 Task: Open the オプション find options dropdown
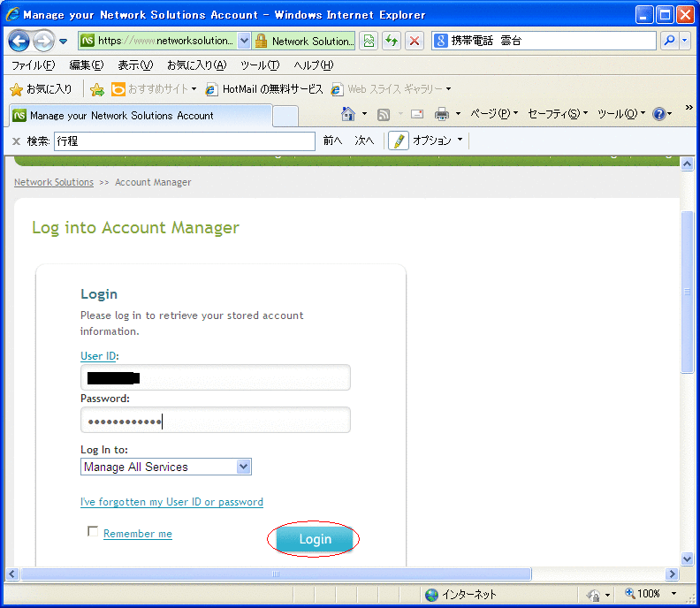coord(437,141)
